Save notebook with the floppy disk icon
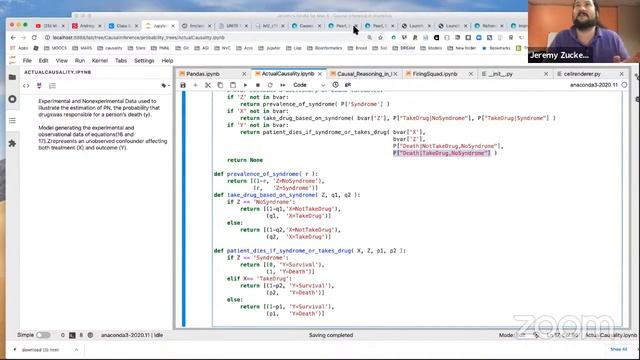This screenshot has width=640, height=360. 183,85
